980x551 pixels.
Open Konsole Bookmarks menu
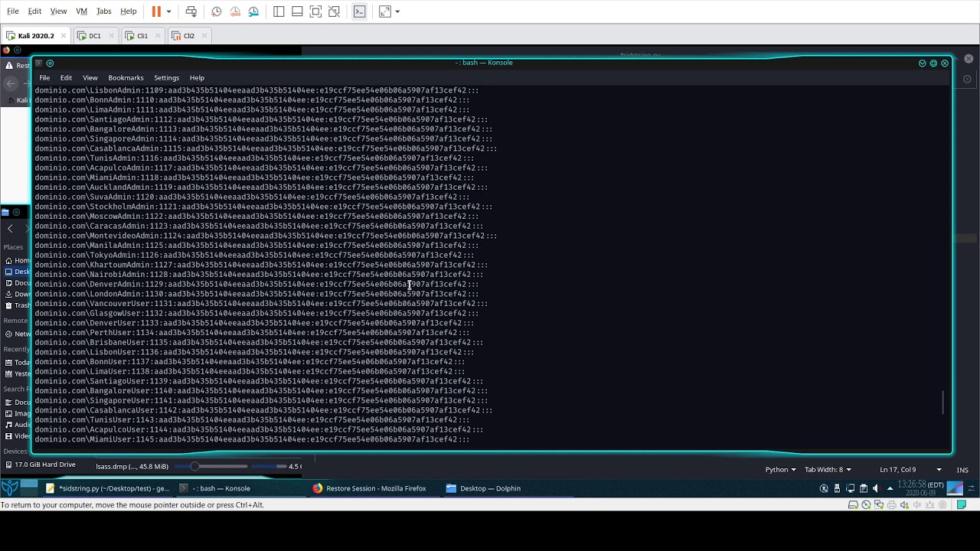tap(126, 77)
